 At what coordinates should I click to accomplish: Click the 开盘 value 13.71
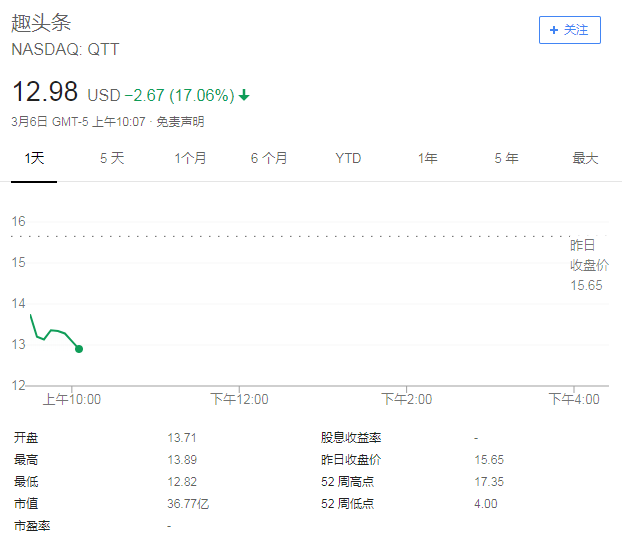tap(182, 438)
